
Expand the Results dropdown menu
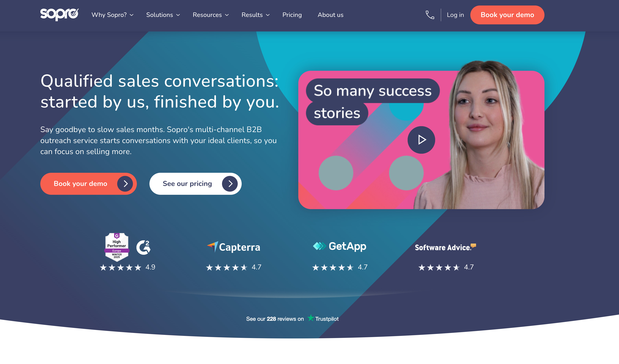click(256, 15)
